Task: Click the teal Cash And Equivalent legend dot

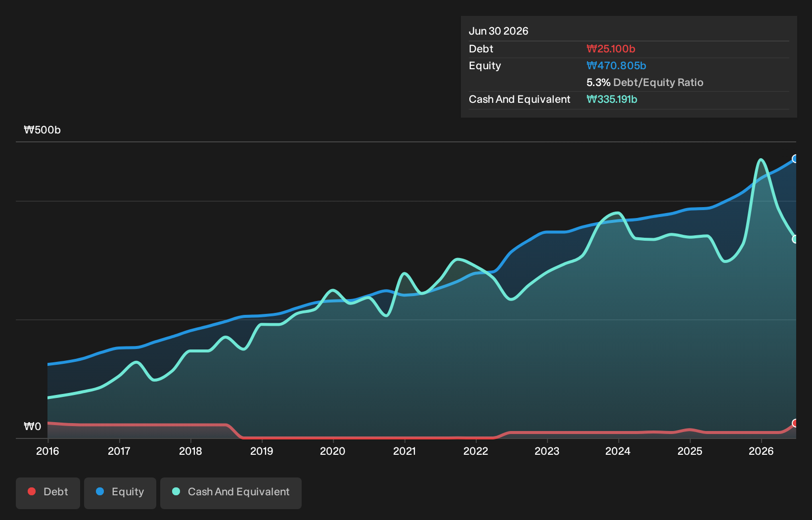Action: 176,491
